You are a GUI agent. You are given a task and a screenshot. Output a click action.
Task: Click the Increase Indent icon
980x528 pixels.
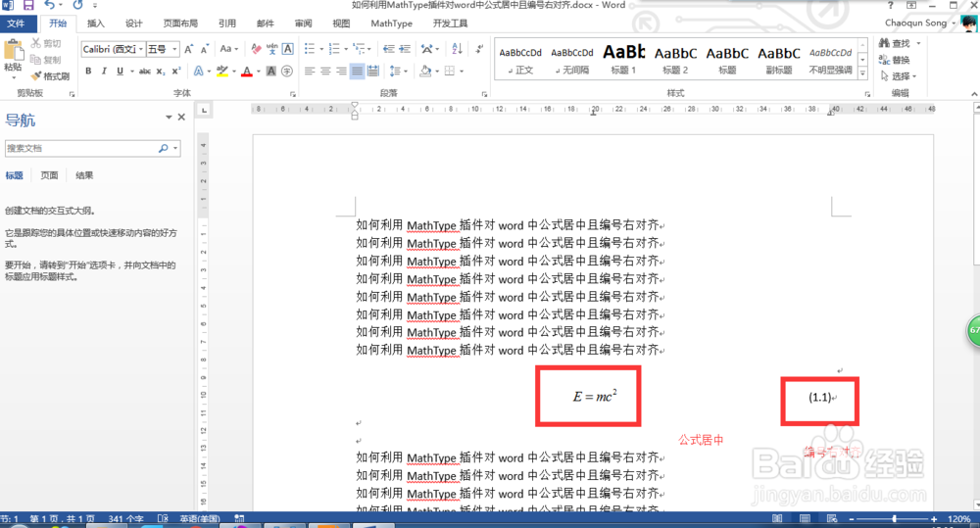[x=405, y=49]
